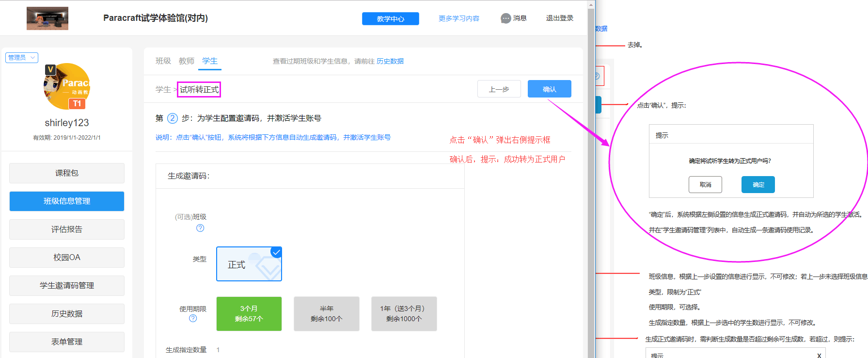The width and height of the screenshot is (868, 358).
Task: Open 评估报告 in the sidebar
Action: [67, 229]
